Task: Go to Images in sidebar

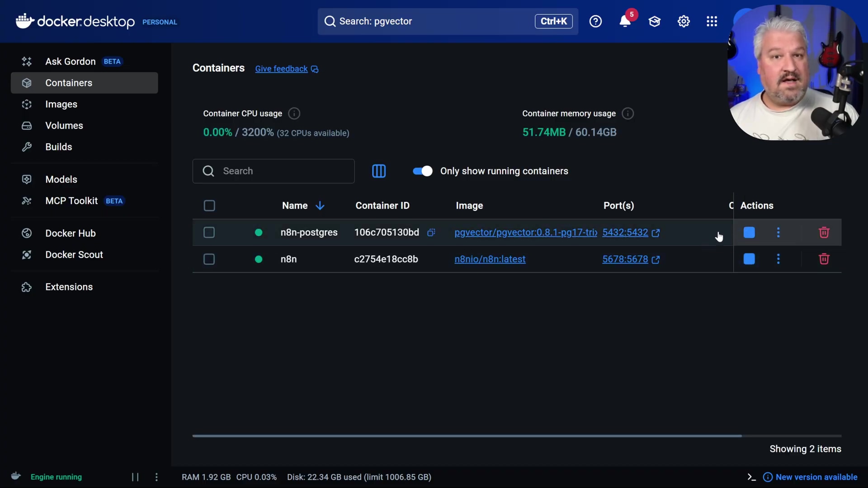Action: pyautogui.click(x=61, y=104)
